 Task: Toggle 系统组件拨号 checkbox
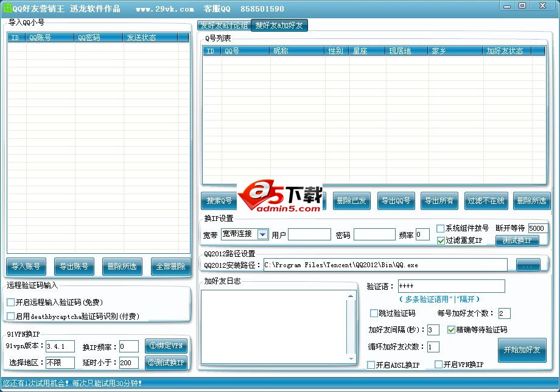440,228
